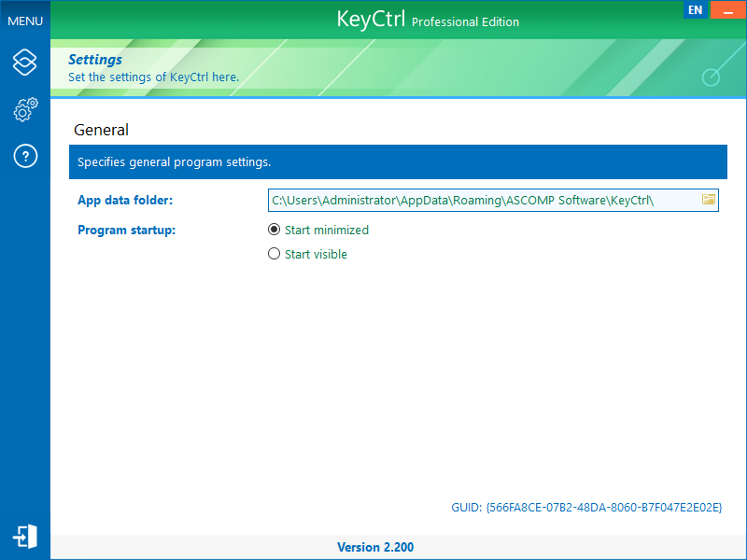Click the GUID text at the bottom right
Image resolution: width=747 pixels, height=560 pixels.
[586, 508]
